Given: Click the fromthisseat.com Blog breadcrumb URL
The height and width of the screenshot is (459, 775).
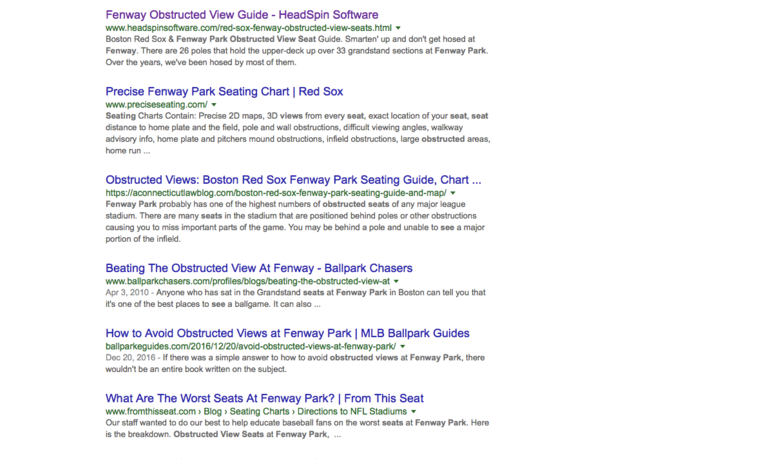Looking at the screenshot, I should [256, 412].
